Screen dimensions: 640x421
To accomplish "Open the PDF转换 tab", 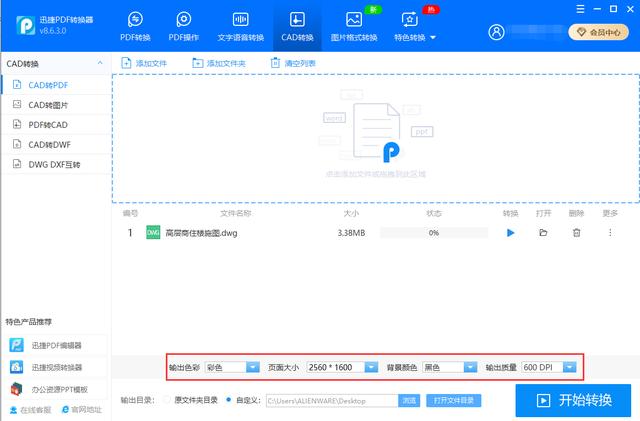I will (x=135, y=27).
